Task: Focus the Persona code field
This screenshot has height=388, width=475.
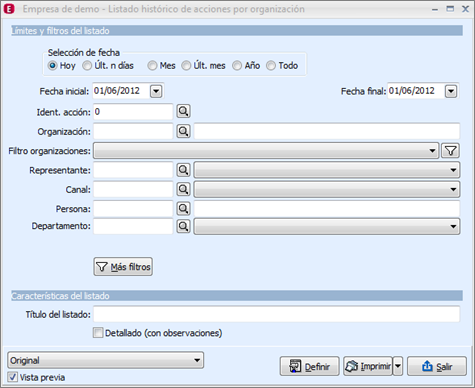Action: pos(133,209)
